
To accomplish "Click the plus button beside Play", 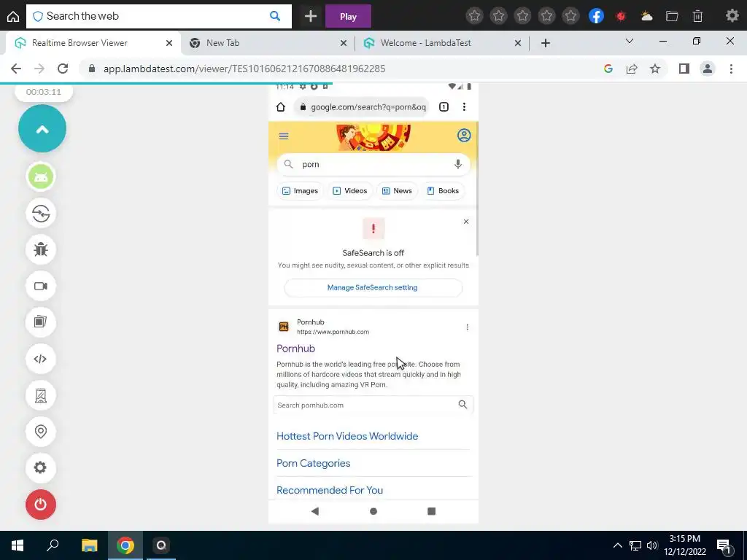I will pos(311,17).
